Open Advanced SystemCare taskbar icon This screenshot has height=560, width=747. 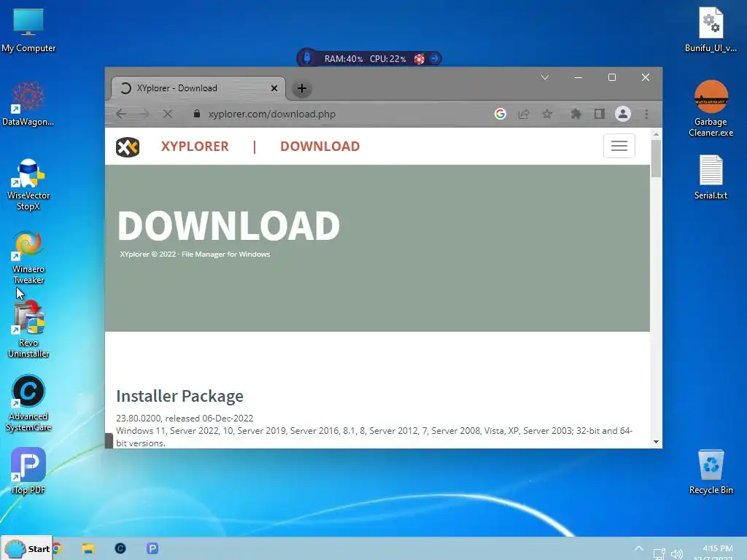pos(120,548)
